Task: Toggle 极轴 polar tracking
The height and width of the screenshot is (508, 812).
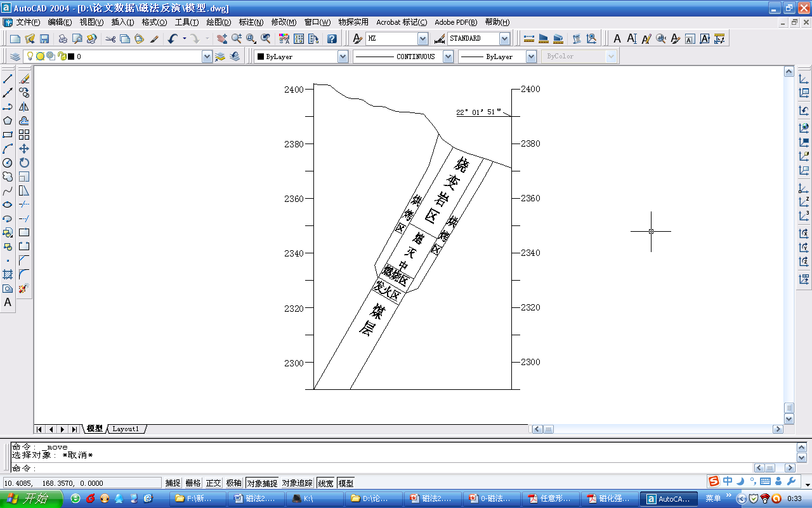Action: pyautogui.click(x=234, y=483)
